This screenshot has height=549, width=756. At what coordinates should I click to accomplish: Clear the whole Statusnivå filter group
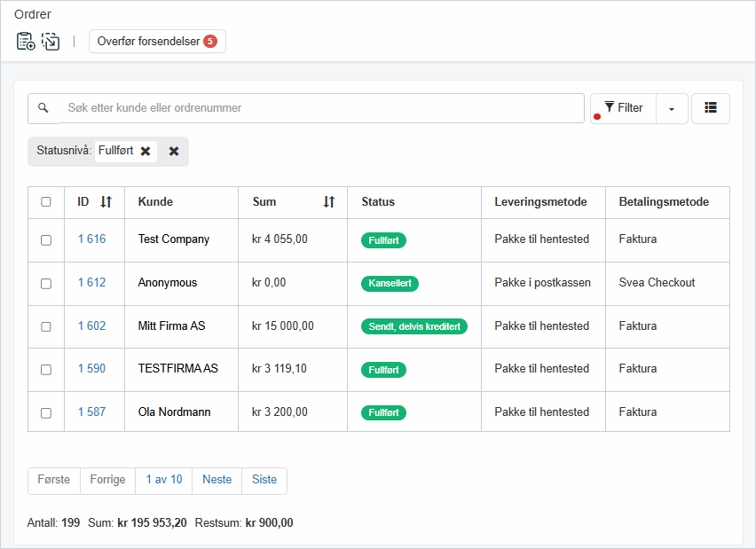(x=174, y=151)
